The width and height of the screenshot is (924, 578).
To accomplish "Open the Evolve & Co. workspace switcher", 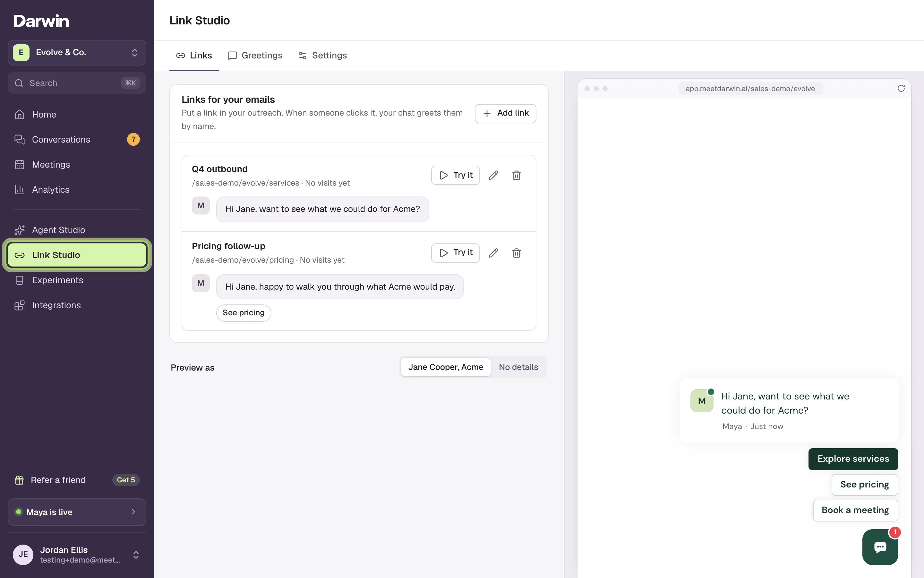I will pyautogui.click(x=77, y=53).
